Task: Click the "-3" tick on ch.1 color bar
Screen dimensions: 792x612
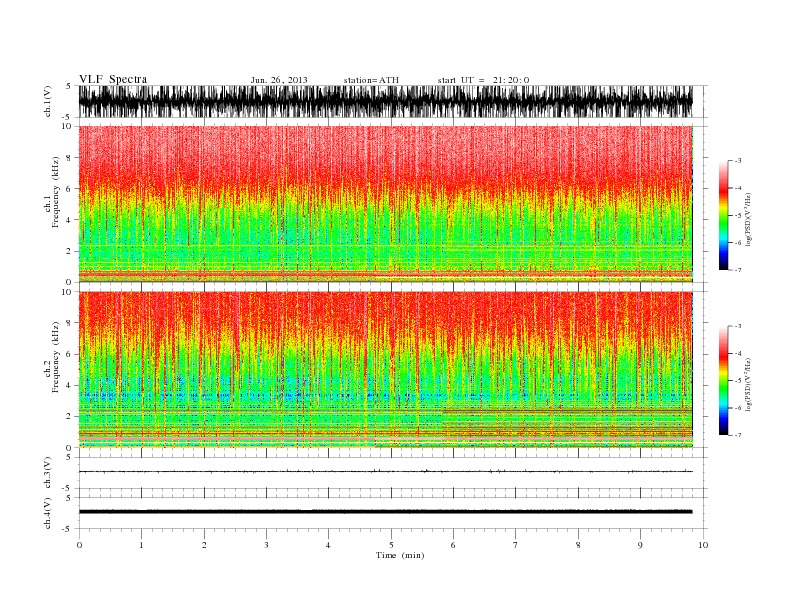Action: tap(738, 161)
